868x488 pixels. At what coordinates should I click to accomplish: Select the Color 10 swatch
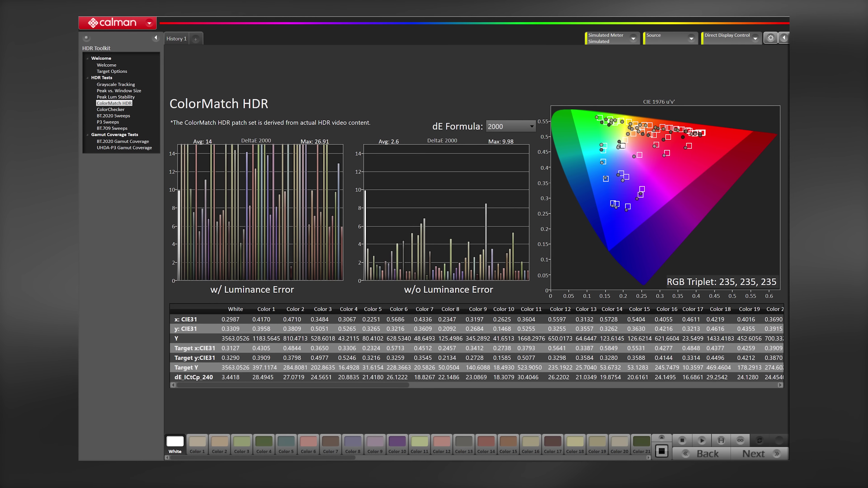pyautogui.click(x=397, y=445)
